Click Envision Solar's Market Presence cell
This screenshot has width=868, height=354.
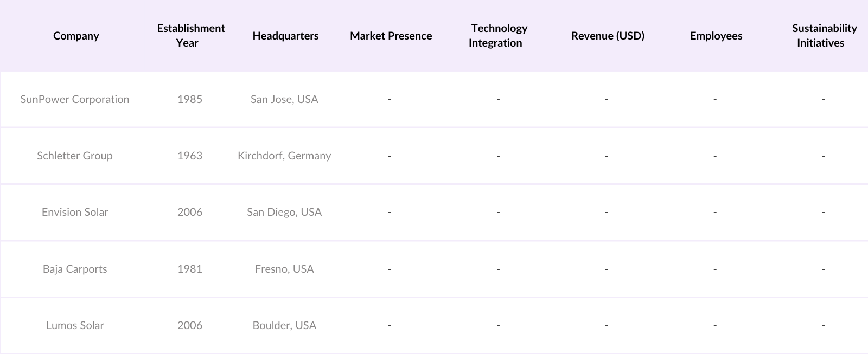390,212
